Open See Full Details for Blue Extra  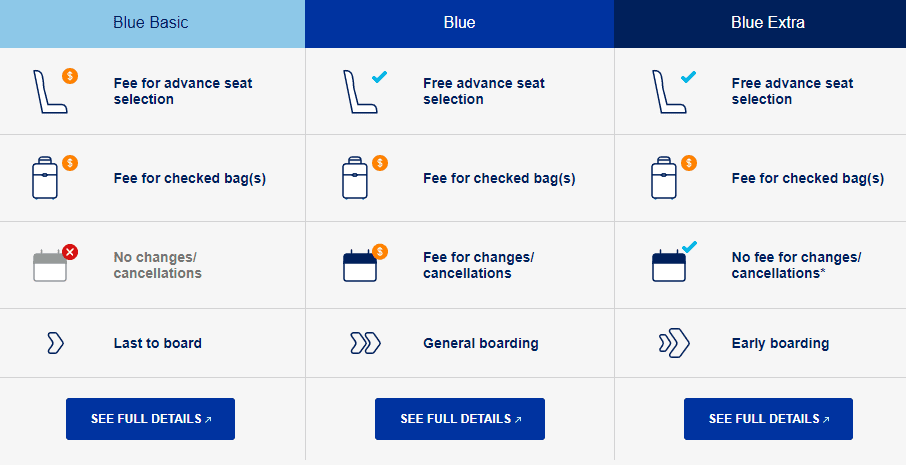tap(768, 419)
